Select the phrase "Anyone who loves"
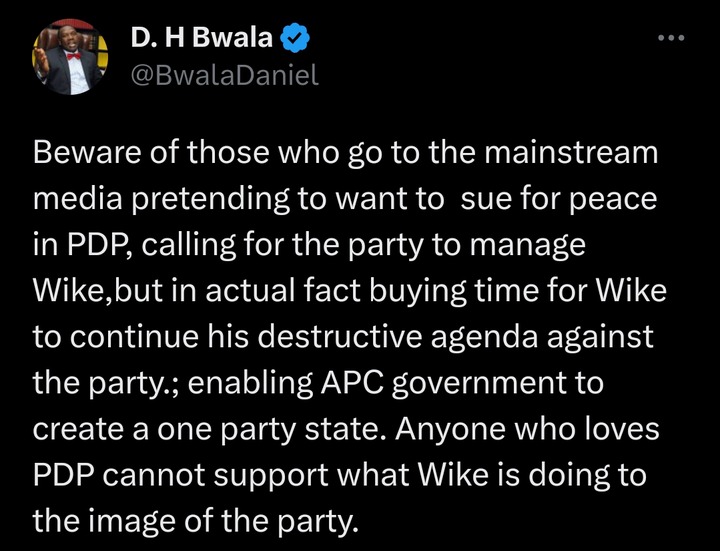The width and height of the screenshot is (720, 551). 527,429
